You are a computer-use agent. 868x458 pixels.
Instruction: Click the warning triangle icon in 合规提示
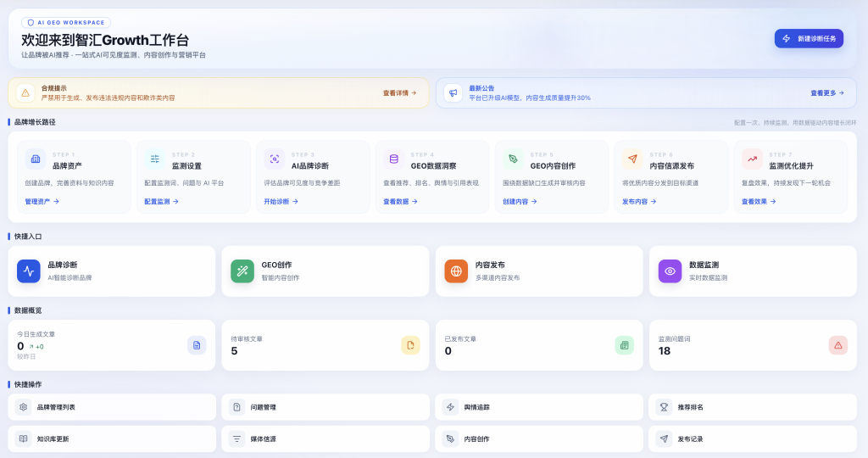[x=25, y=93]
